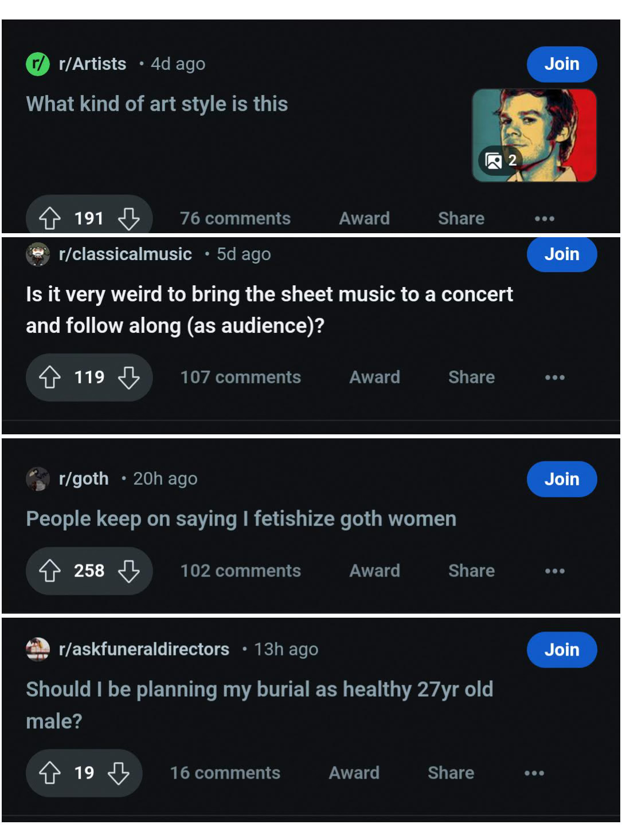
Task: Join the r/goth community
Action: 562,478
